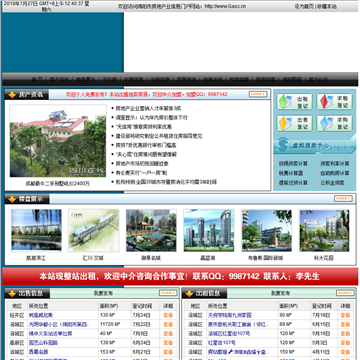
Task: Go to 首页 in navigation bar
Action: point(37,80)
